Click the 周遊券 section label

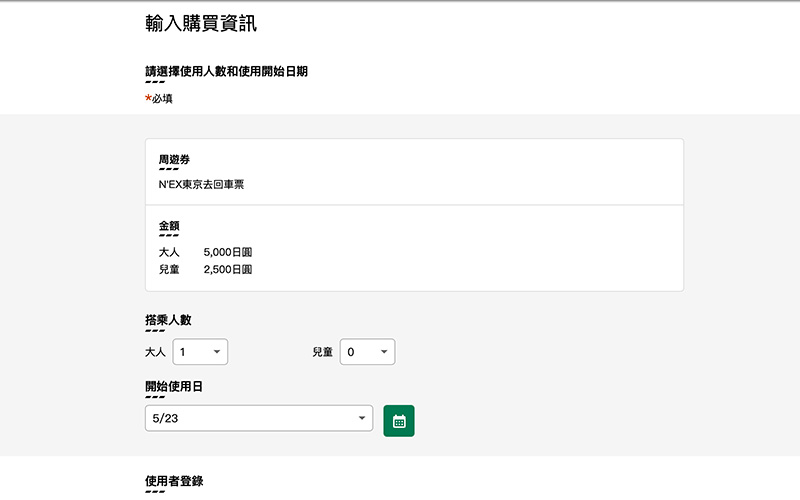coord(174,160)
